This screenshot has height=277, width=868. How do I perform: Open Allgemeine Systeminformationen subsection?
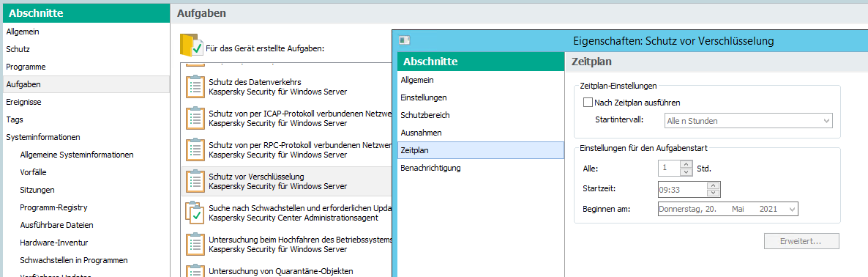[76, 155]
